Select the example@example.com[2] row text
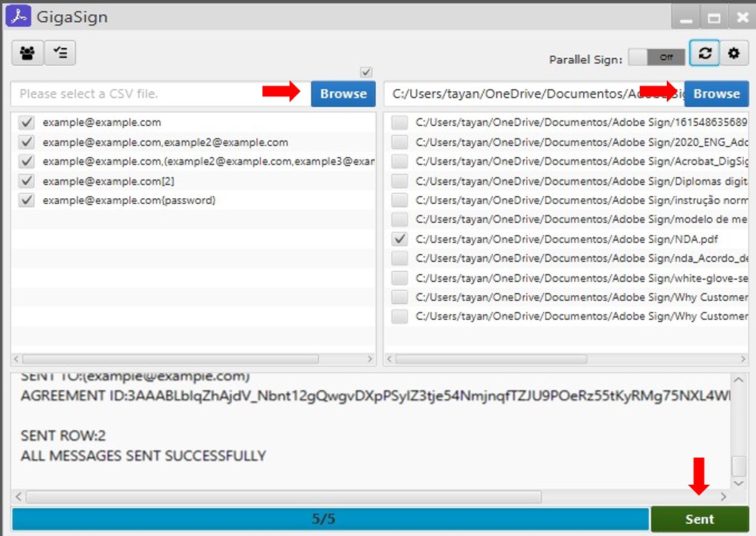 108,181
